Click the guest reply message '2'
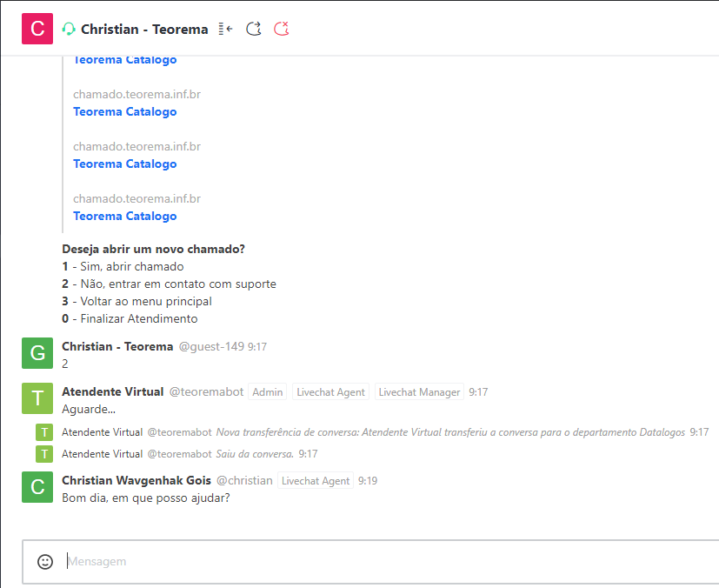 [x=65, y=364]
